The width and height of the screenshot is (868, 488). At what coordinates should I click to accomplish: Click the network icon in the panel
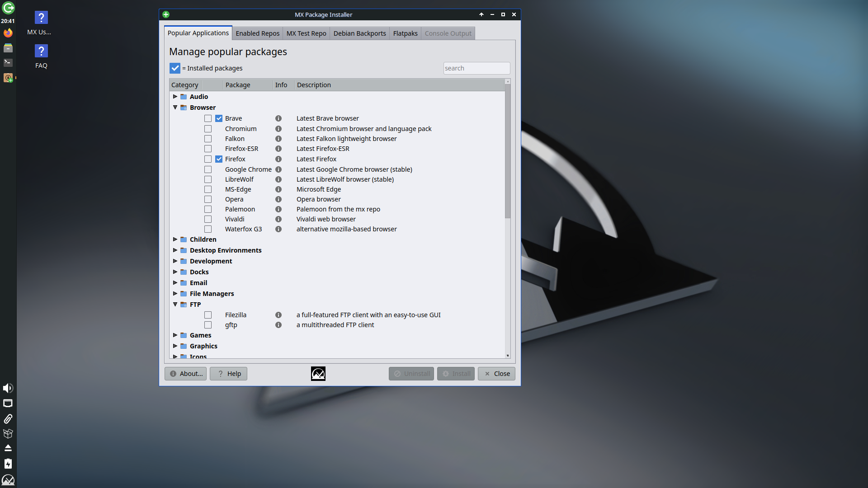pyautogui.click(x=8, y=403)
